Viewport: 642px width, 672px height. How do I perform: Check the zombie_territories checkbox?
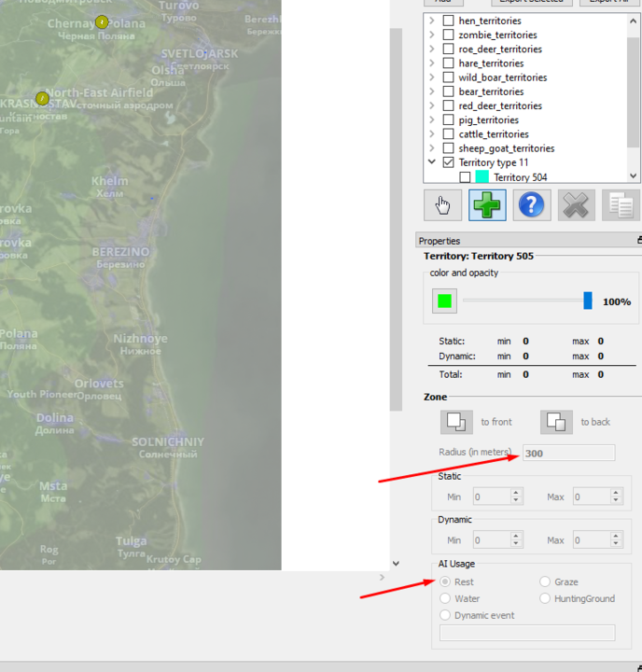(448, 35)
